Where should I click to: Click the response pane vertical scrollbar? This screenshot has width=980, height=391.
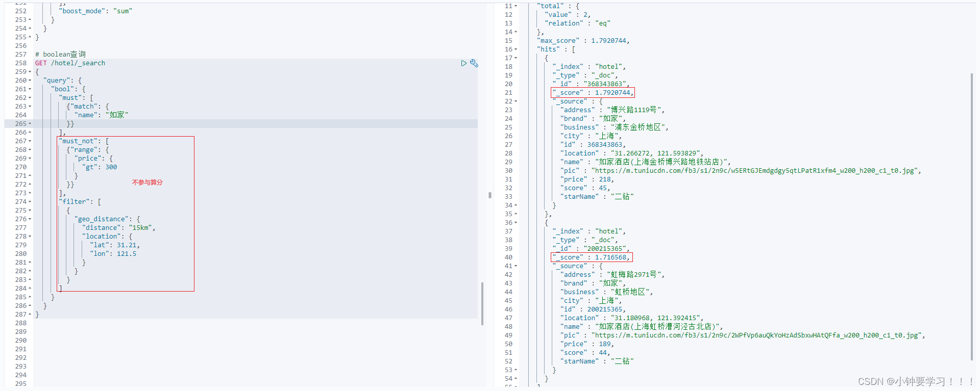point(972,217)
